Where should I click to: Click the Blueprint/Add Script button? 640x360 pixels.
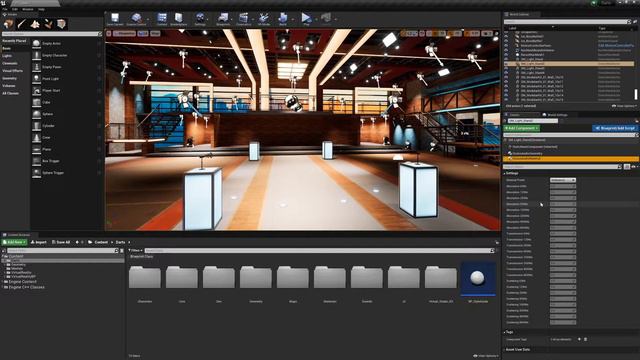(615, 128)
